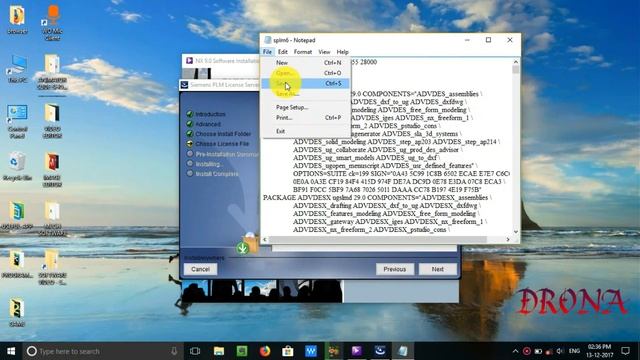Select the Control Panel desktop icon
The image size is (640, 360).
coord(17,121)
